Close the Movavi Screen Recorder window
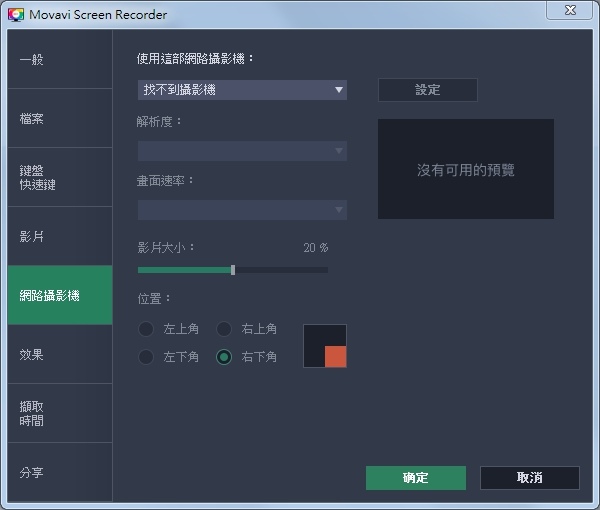The width and height of the screenshot is (600, 510). point(570,10)
